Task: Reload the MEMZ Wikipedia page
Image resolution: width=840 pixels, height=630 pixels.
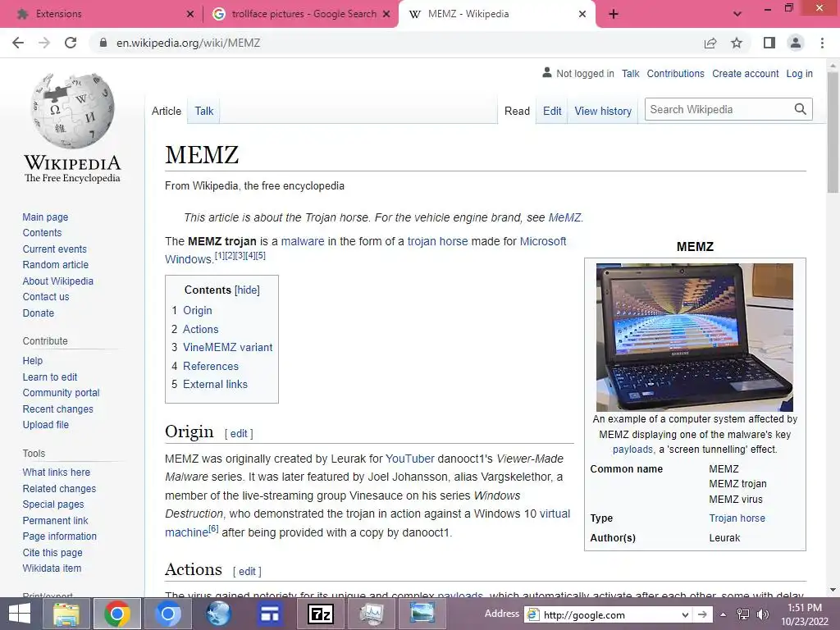Action: (71, 43)
